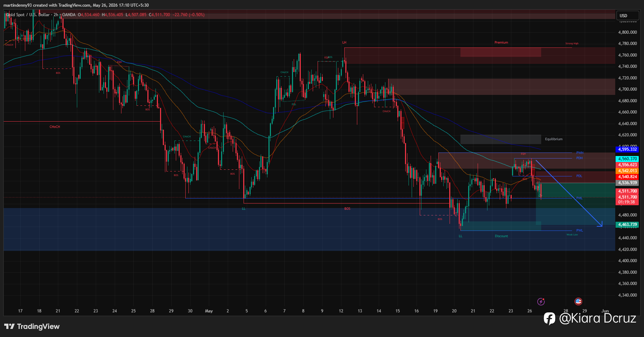Select the 4,595.332 blue price label
Viewport: 644px width, 337px height.
(628, 149)
